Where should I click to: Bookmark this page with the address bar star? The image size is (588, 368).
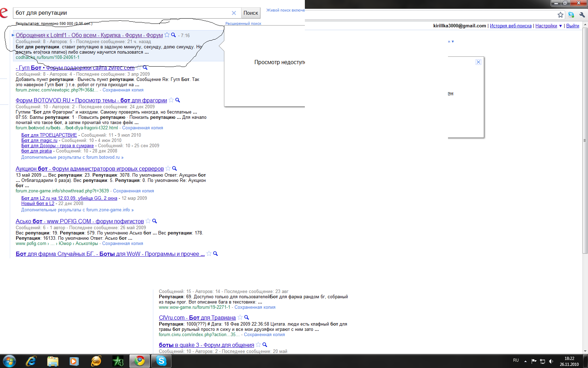click(x=560, y=15)
